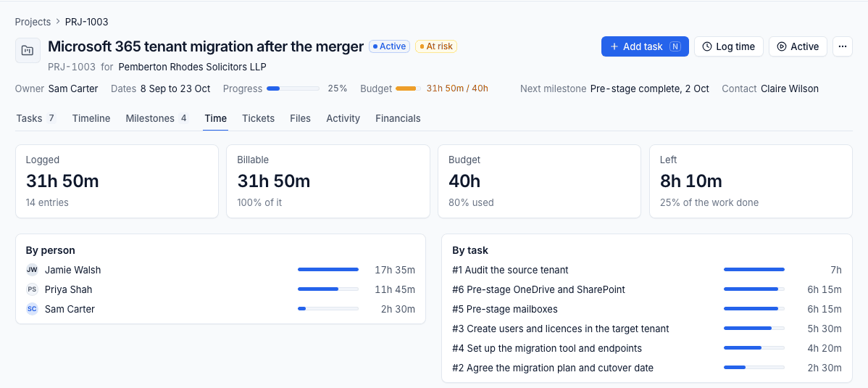
Task: Open the Active status dropdown button
Action: coord(798,46)
